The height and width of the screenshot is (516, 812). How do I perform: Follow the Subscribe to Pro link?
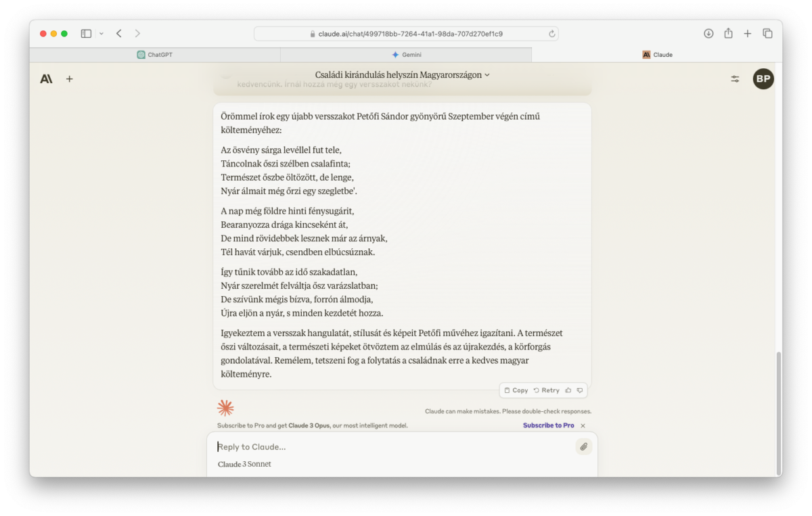coord(548,425)
